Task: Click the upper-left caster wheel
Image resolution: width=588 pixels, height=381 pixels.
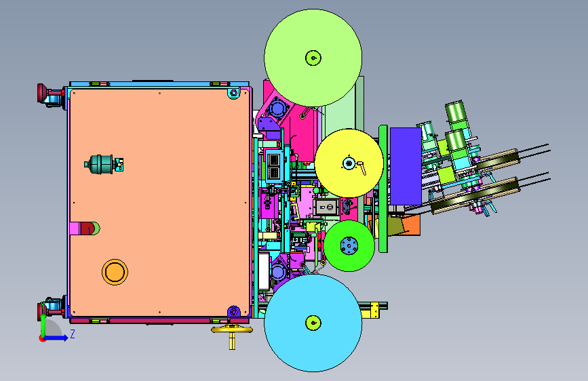Action: tap(51, 96)
